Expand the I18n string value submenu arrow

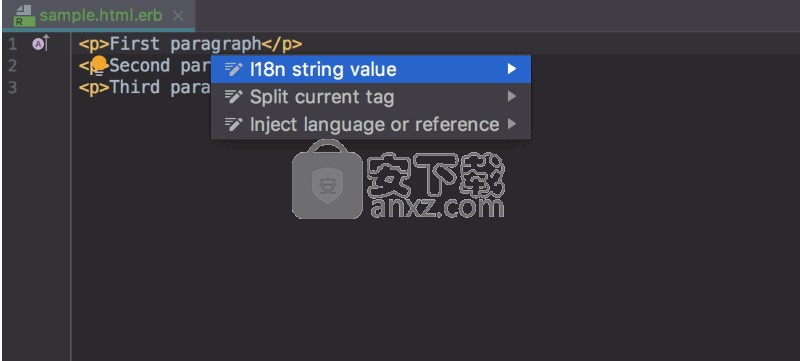pos(512,69)
